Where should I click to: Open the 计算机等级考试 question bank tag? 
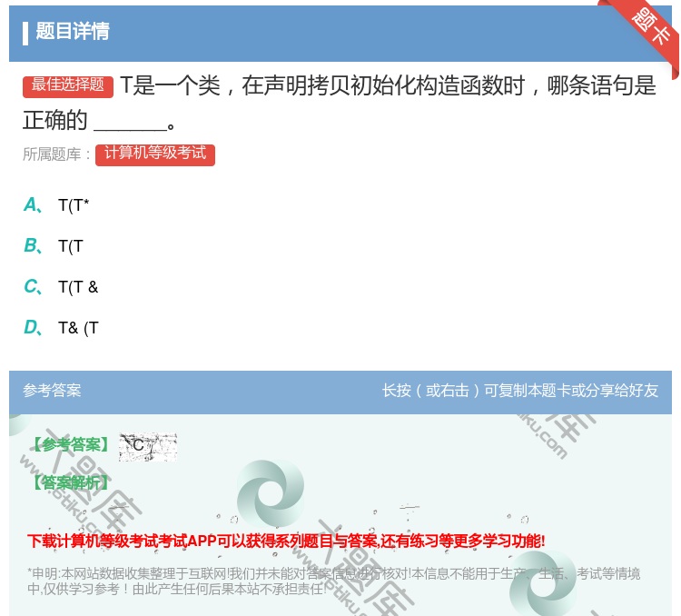click(155, 154)
